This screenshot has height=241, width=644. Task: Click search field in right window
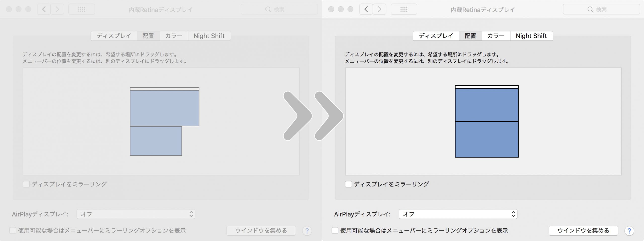(x=601, y=9)
